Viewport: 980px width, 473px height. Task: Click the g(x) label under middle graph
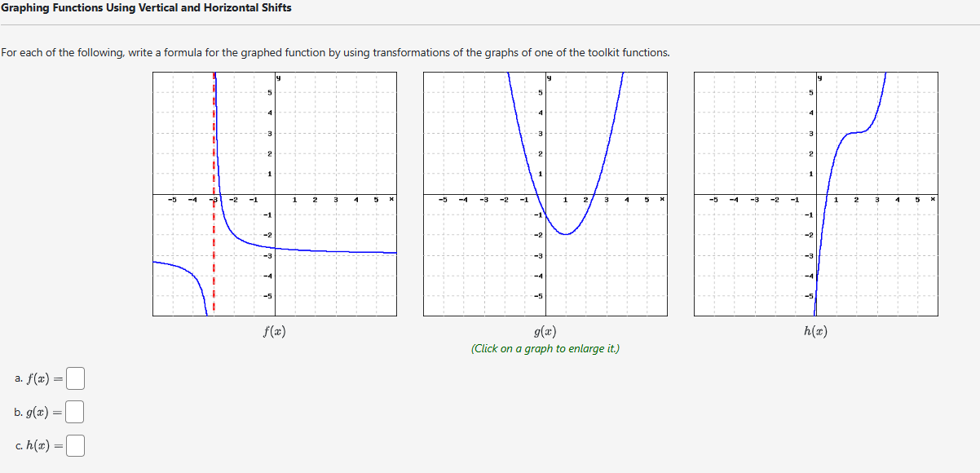545,330
